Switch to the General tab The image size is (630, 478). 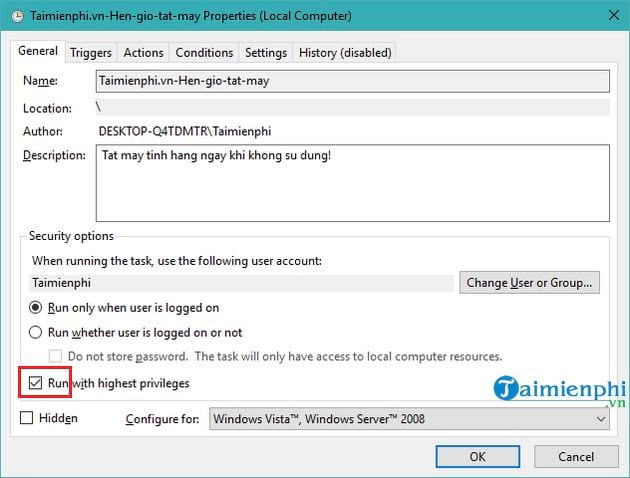click(38, 51)
